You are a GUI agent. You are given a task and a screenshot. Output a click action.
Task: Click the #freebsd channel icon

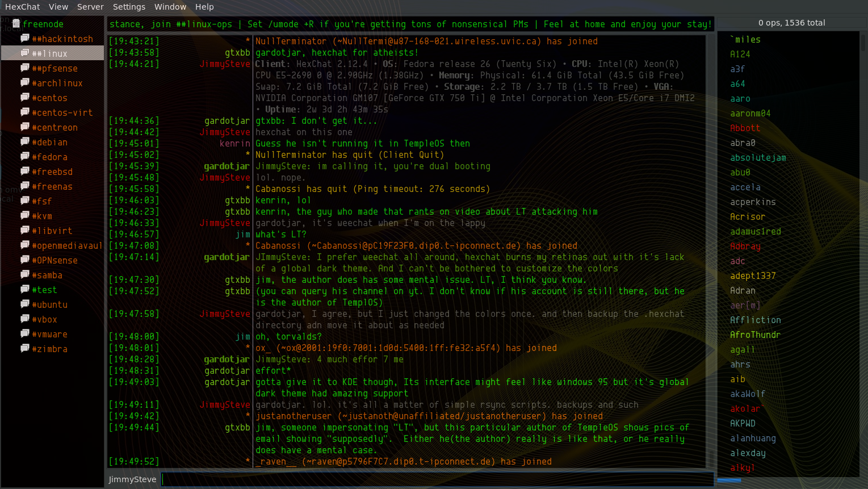coord(25,171)
